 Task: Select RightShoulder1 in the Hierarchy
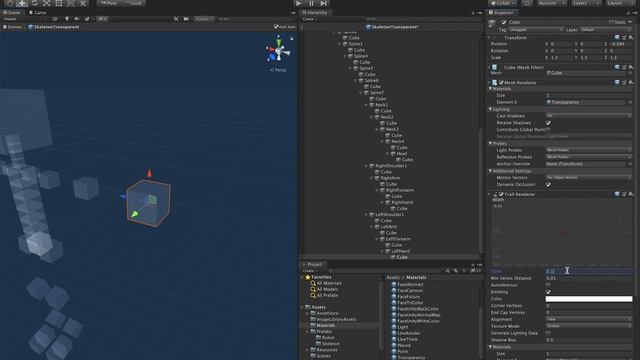click(391, 166)
